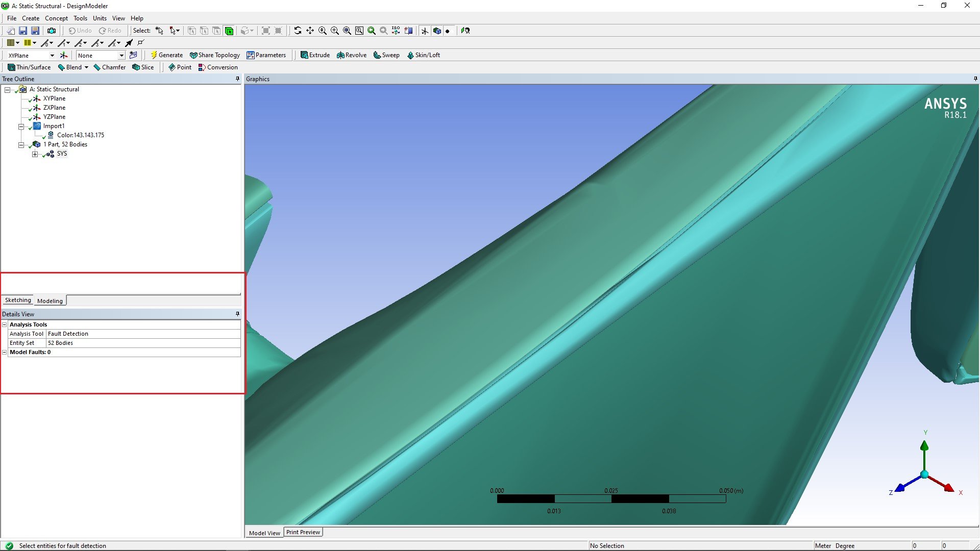Viewport: 980px width, 551px height.
Task: Click the Zoom to Fit icon
Action: (347, 31)
